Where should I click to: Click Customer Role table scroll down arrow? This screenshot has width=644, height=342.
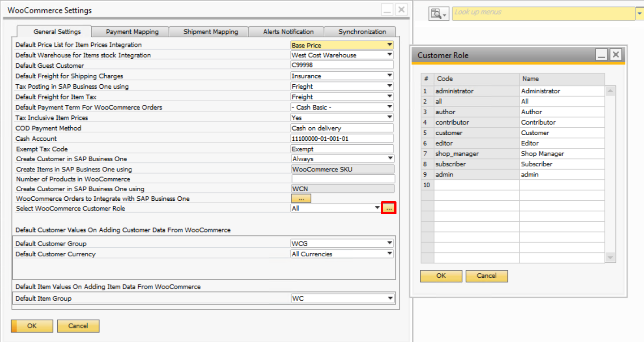pyautogui.click(x=611, y=258)
